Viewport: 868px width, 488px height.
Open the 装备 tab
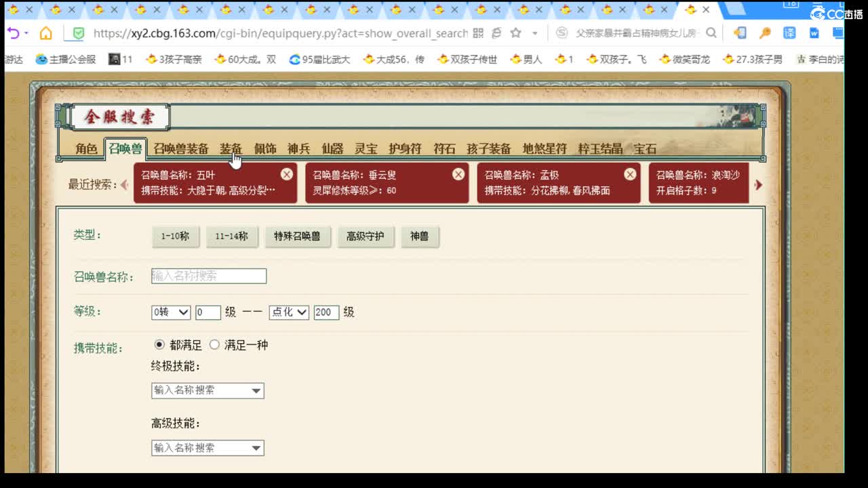231,148
